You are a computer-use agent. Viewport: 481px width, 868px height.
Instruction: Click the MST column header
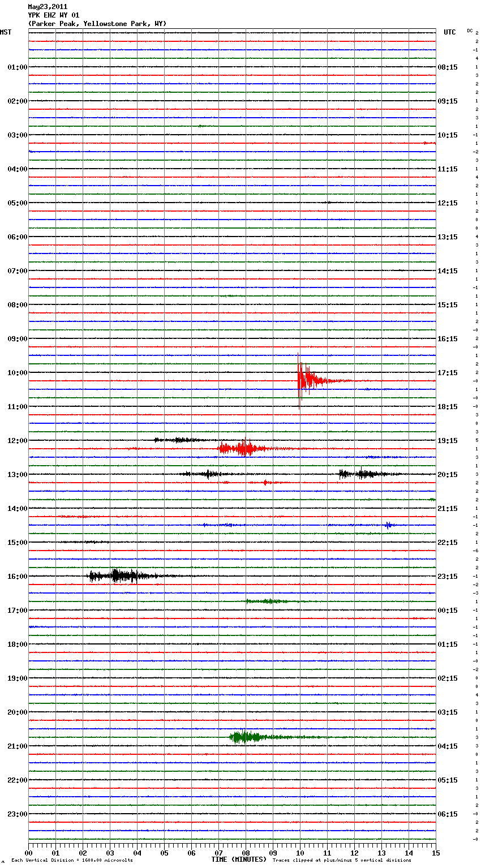(x=6, y=32)
